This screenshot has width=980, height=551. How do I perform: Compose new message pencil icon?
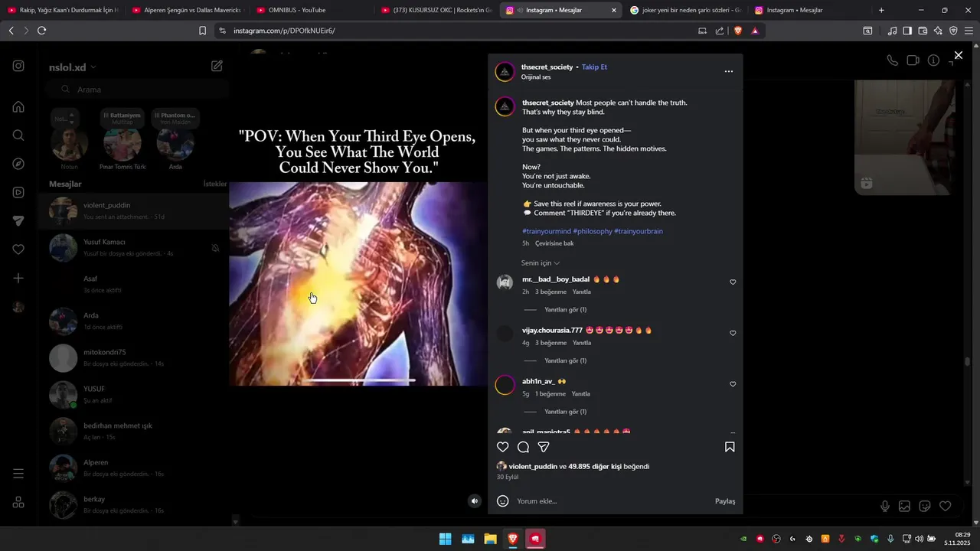pyautogui.click(x=217, y=66)
